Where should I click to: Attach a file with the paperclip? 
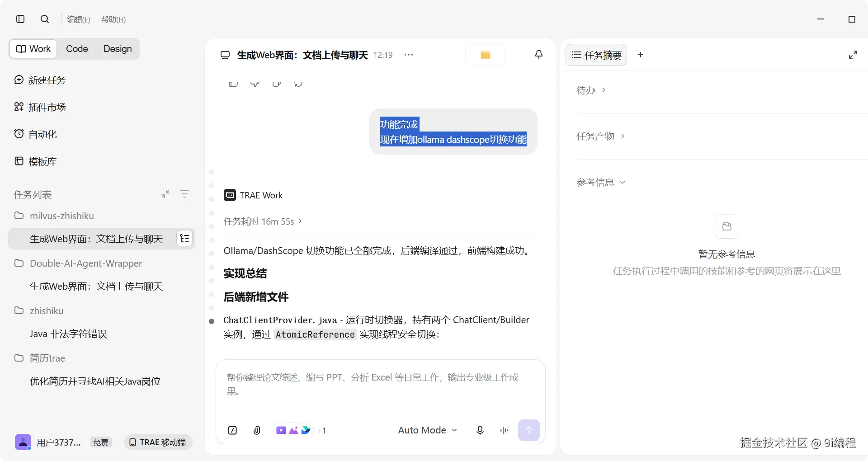[x=257, y=430]
